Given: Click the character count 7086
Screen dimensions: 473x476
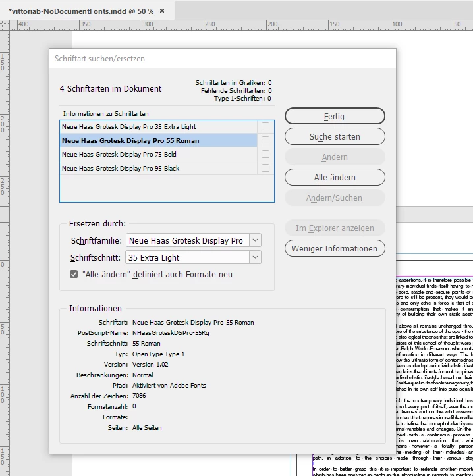Looking at the screenshot, I should click(139, 396).
